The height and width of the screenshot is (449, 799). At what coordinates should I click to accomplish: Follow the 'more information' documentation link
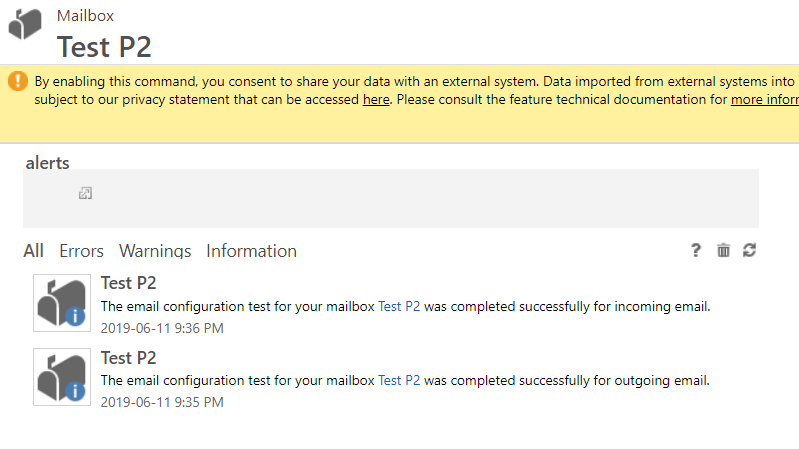point(764,99)
